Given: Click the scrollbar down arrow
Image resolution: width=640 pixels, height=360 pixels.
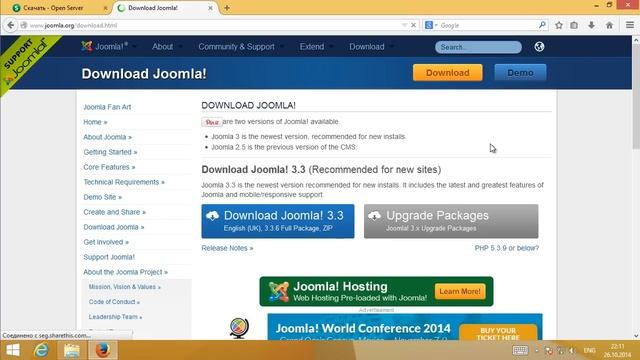Looking at the screenshot, I should pyautogui.click(x=636, y=336).
